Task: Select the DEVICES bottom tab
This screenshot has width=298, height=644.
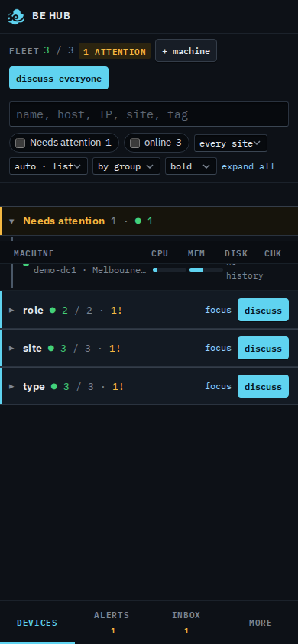Action: point(37,623)
